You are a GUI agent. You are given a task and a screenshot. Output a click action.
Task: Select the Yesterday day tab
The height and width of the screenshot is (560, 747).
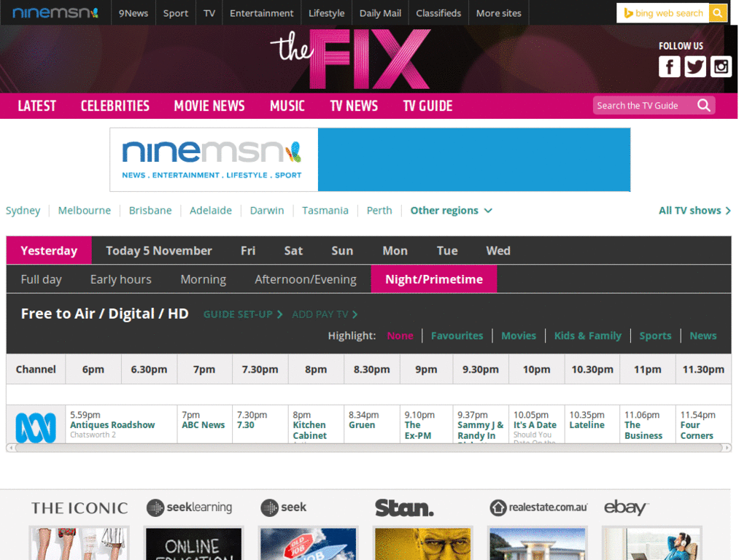[49, 251]
